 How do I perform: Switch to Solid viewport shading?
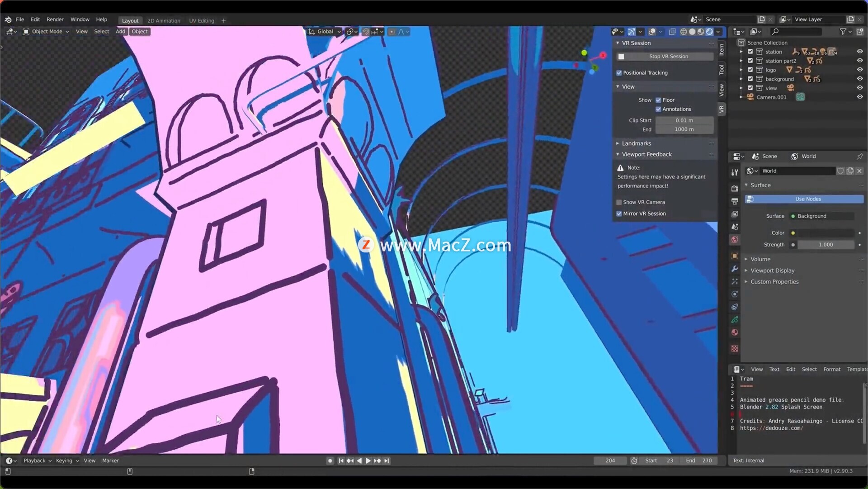[x=692, y=32]
